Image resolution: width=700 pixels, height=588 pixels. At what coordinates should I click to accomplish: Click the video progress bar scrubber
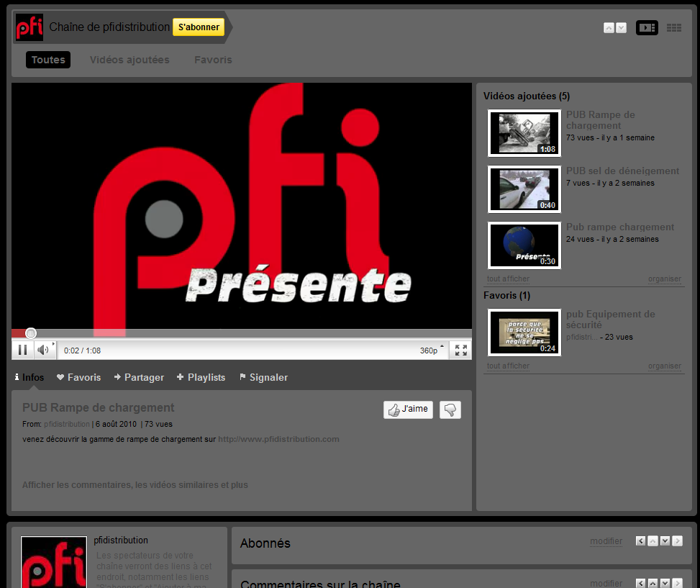tap(31, 333)
